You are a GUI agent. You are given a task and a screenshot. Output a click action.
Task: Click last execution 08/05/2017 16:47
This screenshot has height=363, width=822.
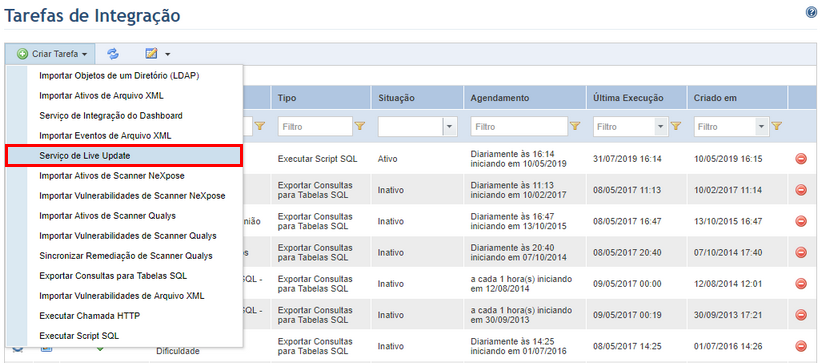[627, 221]
